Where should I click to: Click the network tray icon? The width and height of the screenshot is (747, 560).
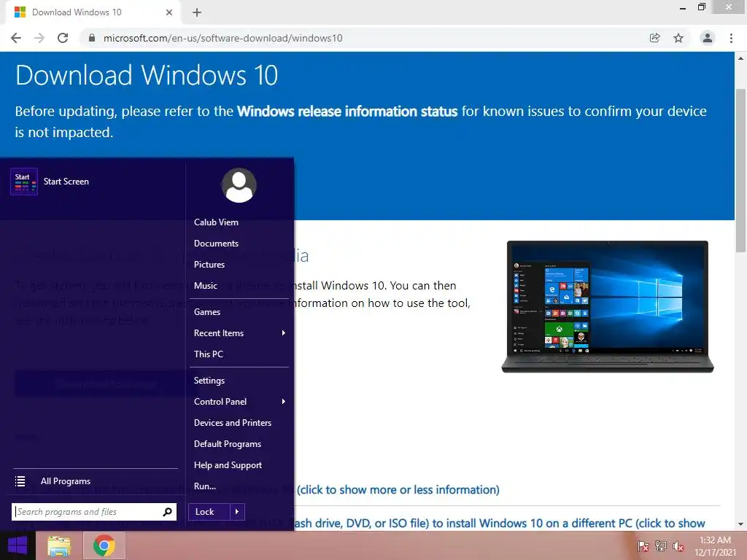coord(661,546)
